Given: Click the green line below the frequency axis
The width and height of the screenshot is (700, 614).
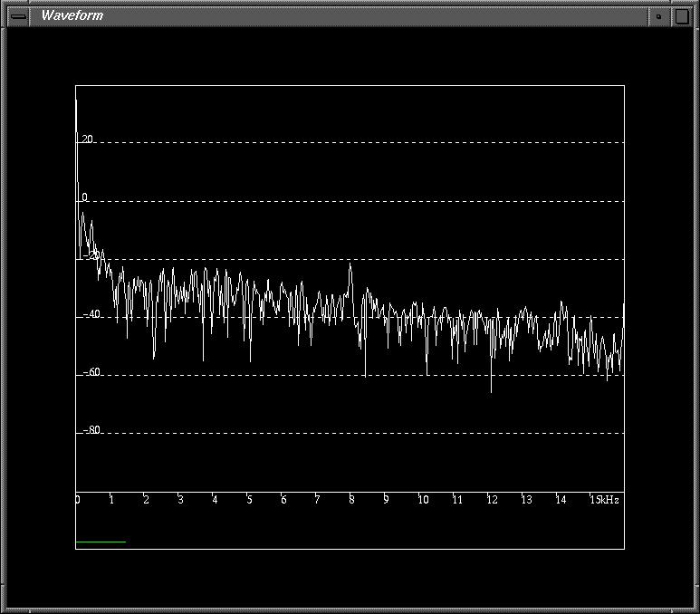Looking at the screenshot, I should (x=100, y=542).
